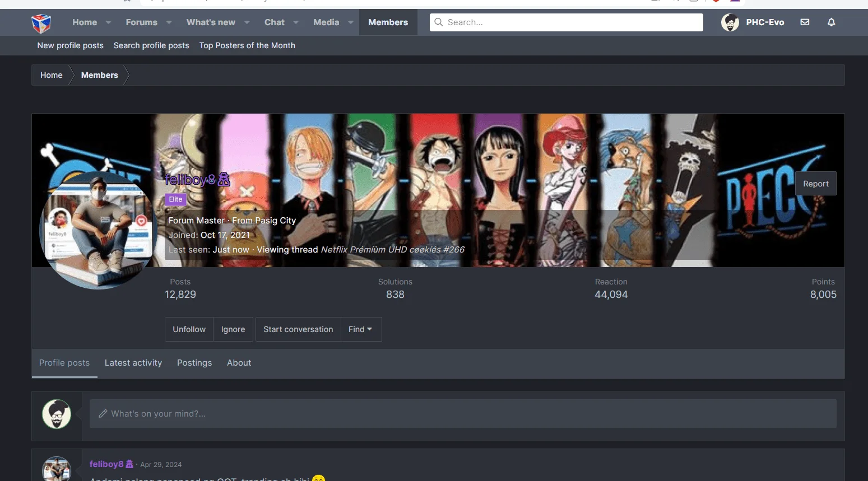
Task: Click Start conversation button
Action: (x=298, y=329)
